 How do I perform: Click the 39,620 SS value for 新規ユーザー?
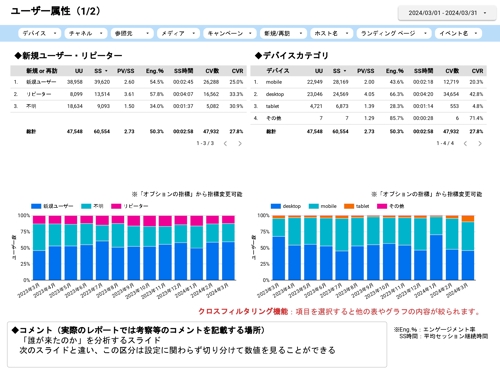click(102, 82)
